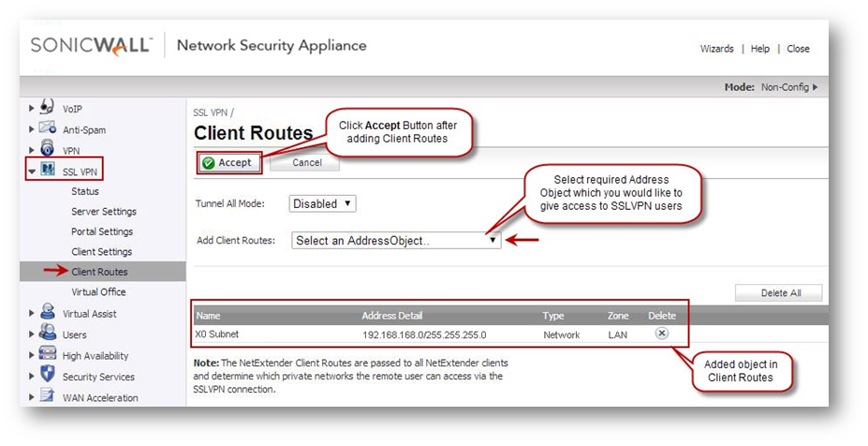
Task: Open the Add Client Routes address dropdown
Action: [397, 240]
